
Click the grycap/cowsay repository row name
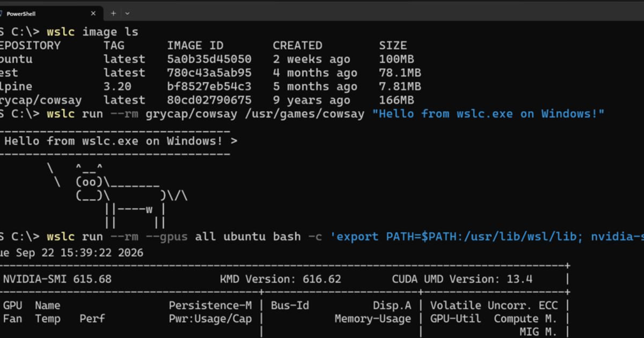pyautogui.click(x=41, y=100)
